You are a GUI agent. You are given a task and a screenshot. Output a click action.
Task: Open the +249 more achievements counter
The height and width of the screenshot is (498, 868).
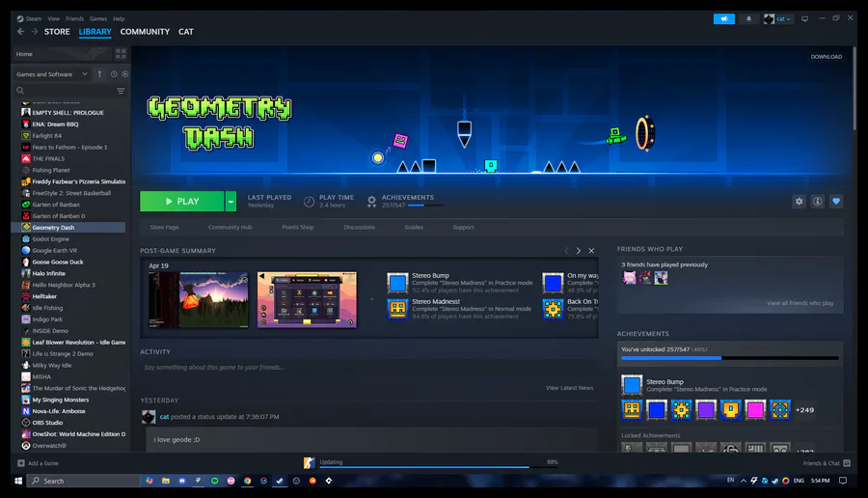pyautogui.click(x=804, y=410)
